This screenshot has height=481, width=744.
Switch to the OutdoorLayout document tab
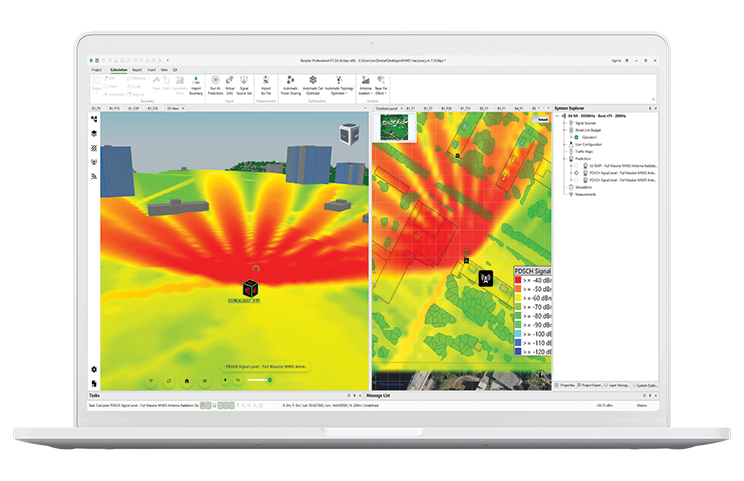[x=387, y=109]
